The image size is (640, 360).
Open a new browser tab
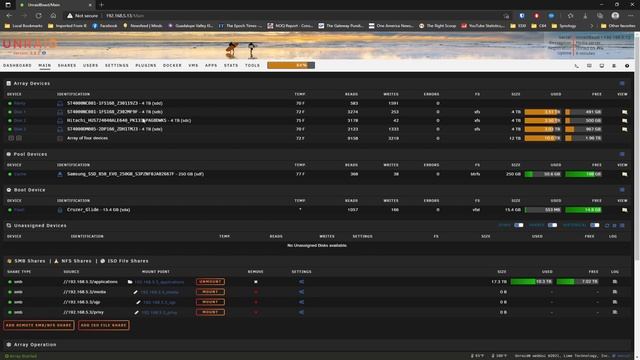pyautogui.click(x=102, y=5)
